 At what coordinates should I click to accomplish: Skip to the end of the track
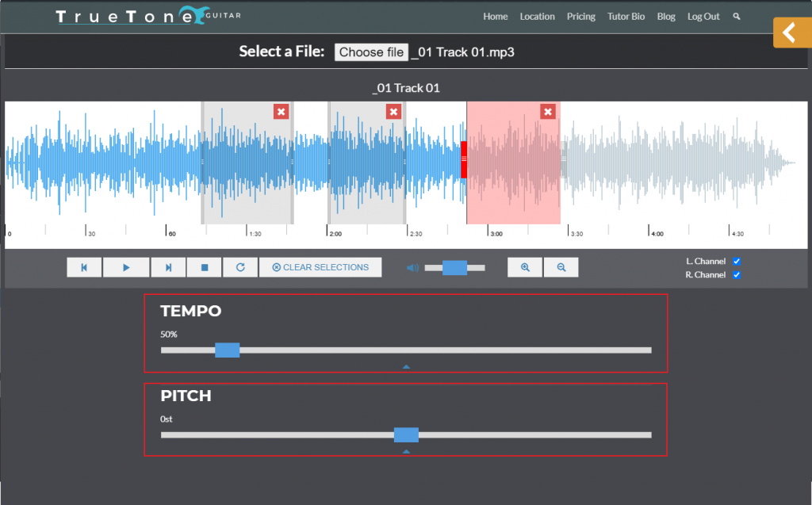coord(168,267)
